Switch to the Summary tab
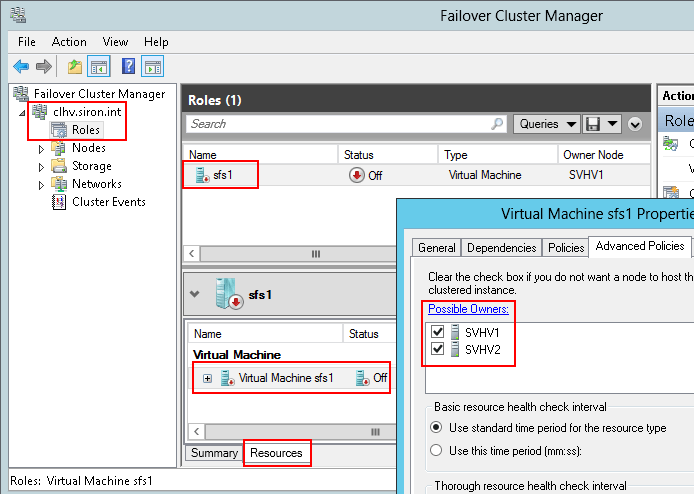The height and width of the screenshot is (494, 694). pos(214,453)
